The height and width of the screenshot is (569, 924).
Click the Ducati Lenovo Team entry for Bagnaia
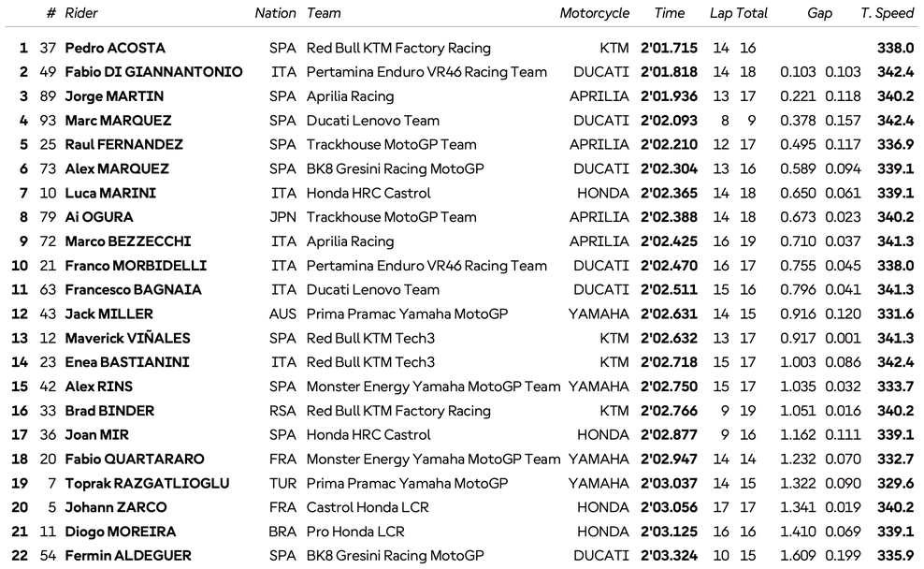click(372, 290)
